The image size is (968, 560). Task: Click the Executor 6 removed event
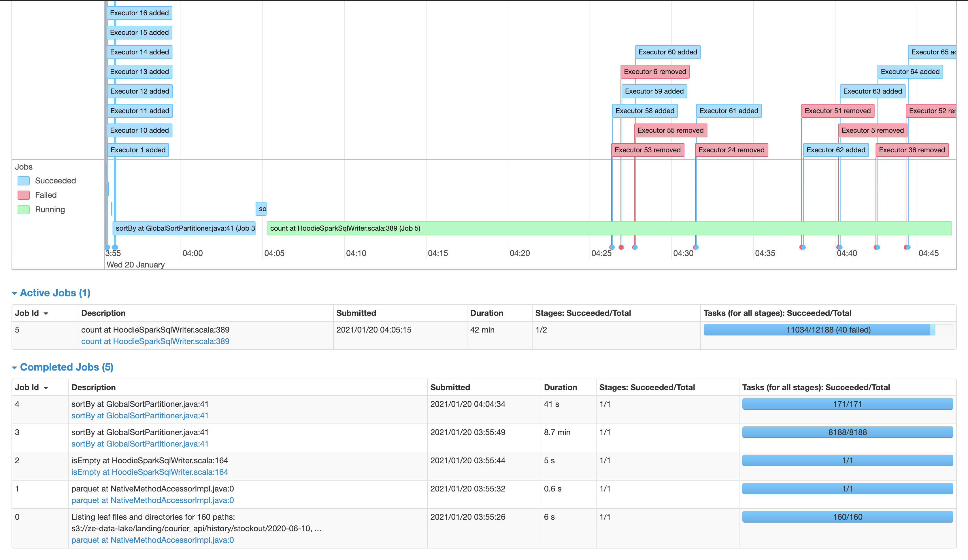pos(654,72)
